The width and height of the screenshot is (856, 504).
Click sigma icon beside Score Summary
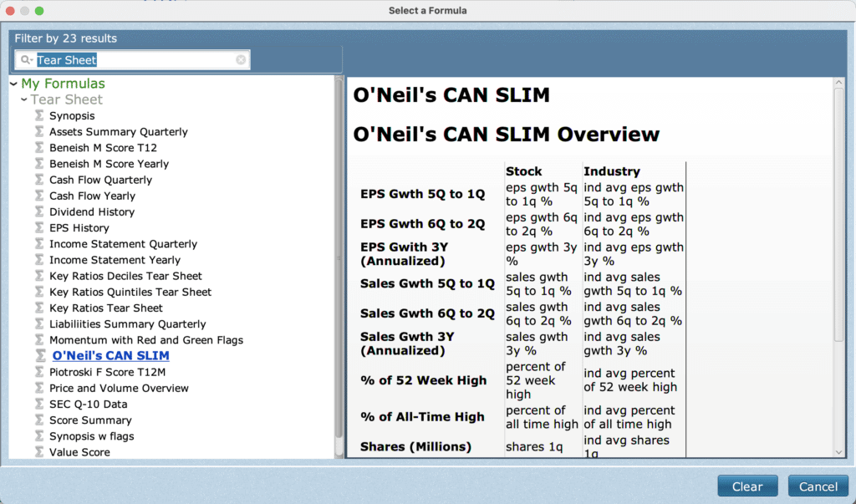39,420
